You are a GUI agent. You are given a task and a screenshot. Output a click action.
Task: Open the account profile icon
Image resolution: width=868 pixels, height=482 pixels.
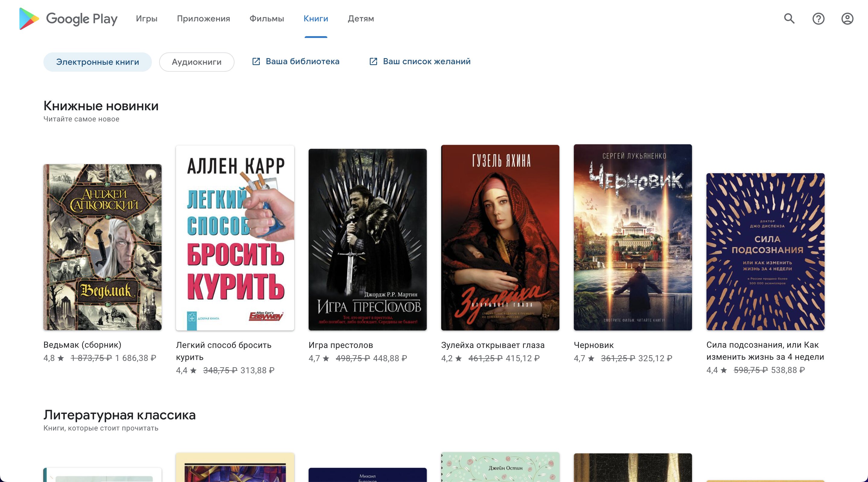coord(847,18)
